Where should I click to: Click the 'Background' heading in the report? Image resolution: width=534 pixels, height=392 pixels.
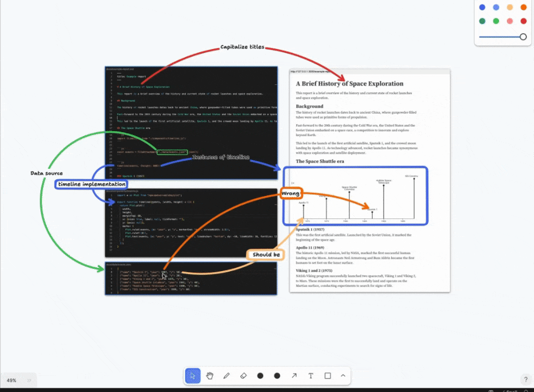pos(310,106)
